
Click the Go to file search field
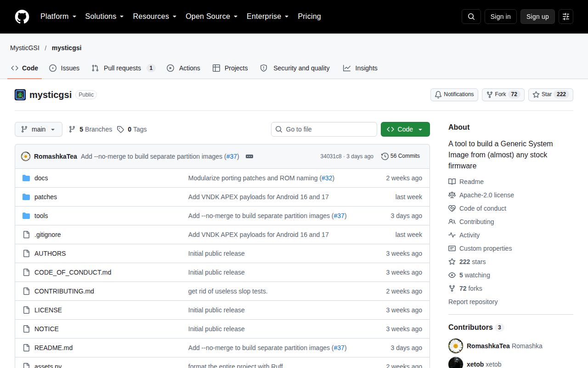(x=324, y=129)
